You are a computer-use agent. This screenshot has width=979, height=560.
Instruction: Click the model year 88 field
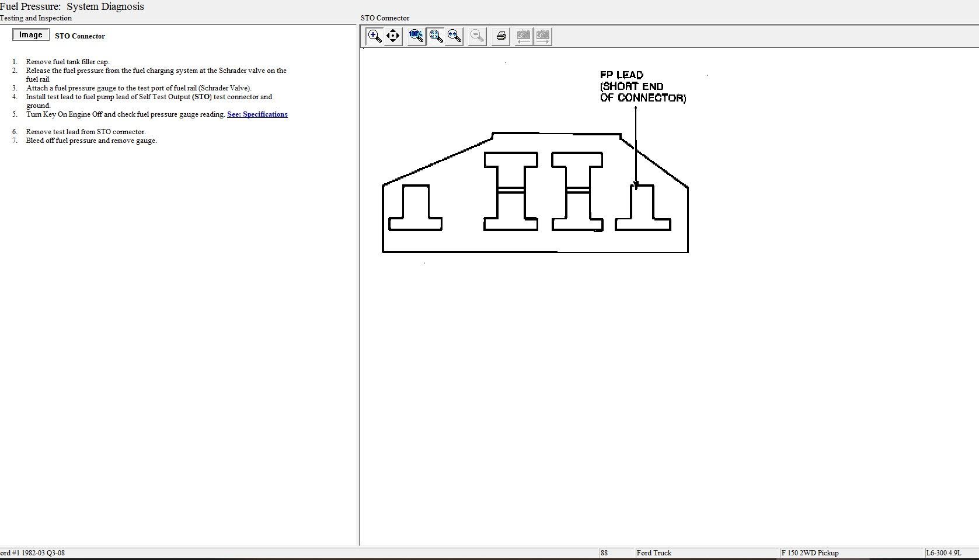[x=604, y=553]
